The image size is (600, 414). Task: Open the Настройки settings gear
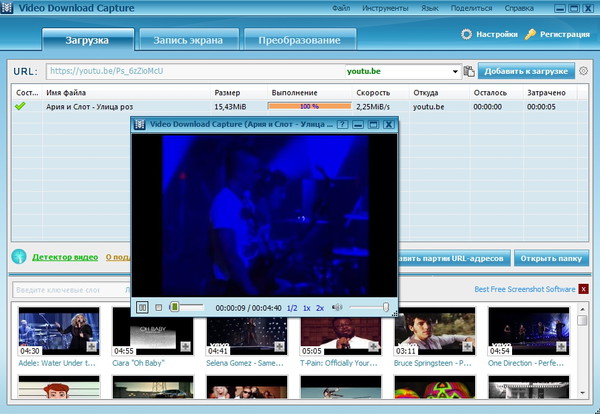[x=466, y=34]
